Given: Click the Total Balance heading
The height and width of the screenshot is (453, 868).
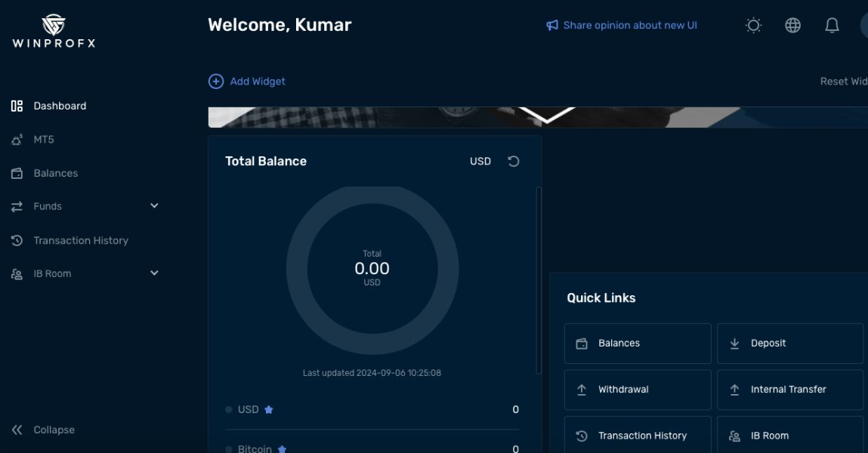Looking at the screenshot, I should (x=266, y=162).
